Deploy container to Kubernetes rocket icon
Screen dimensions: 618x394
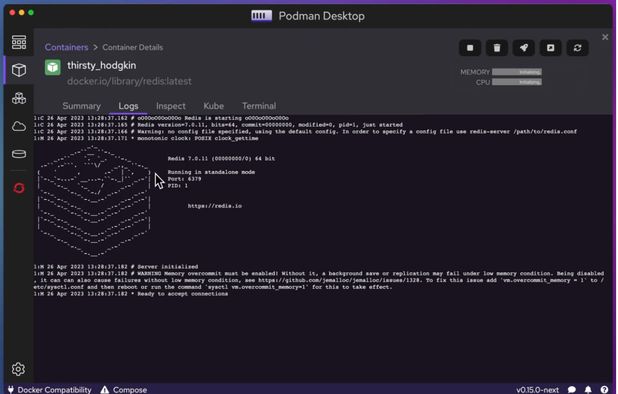click(523, 48)
